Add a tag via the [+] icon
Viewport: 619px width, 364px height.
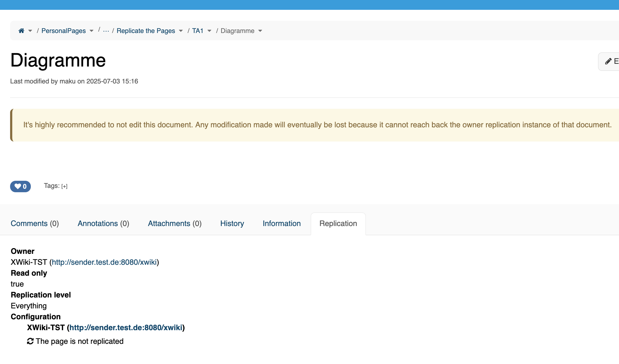[x=64, y=186]
